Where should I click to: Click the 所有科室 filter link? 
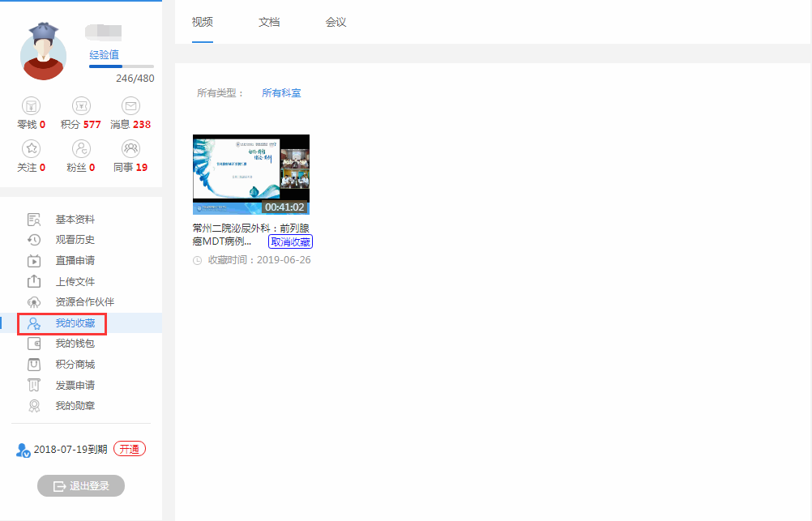coord(281,93)
